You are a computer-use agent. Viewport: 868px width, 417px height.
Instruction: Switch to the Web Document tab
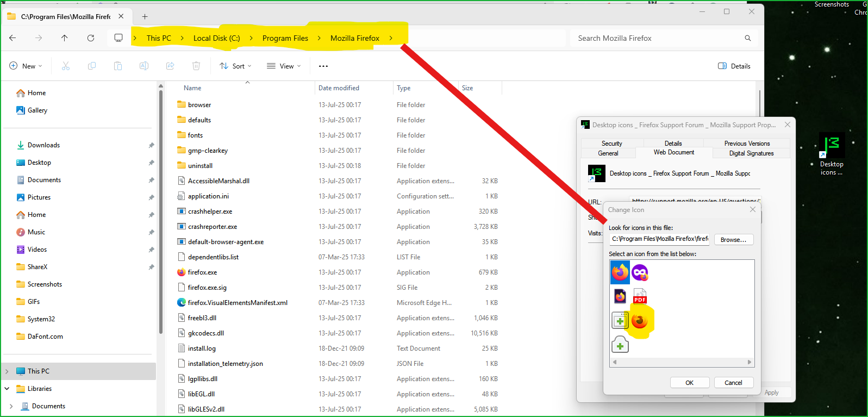[x=674, y=153]
